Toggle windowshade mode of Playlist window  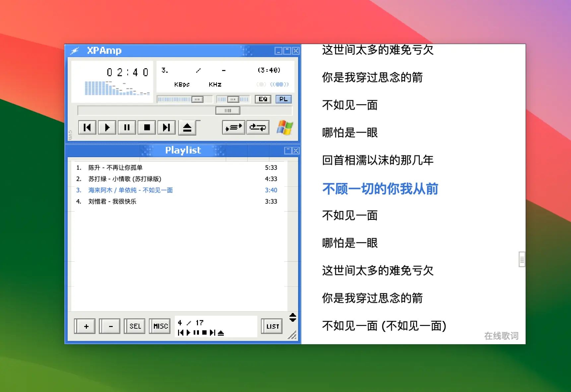pyautogui.click(x=288, y=151)
